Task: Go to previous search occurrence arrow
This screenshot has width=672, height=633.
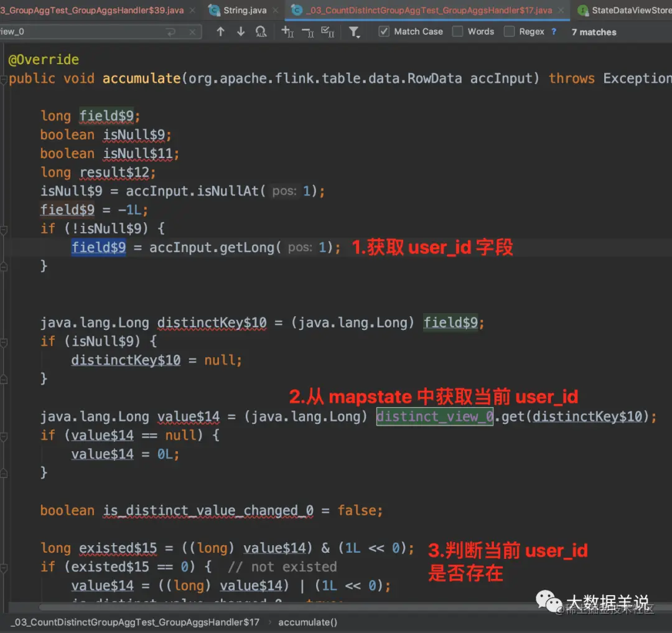Action: (220, 31)
